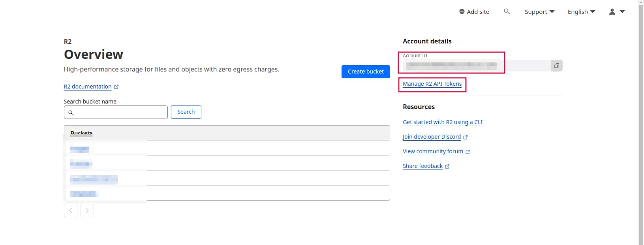644x245 pixels.
Task: Expand the account menu caret
Action: [x=622, y=12]
